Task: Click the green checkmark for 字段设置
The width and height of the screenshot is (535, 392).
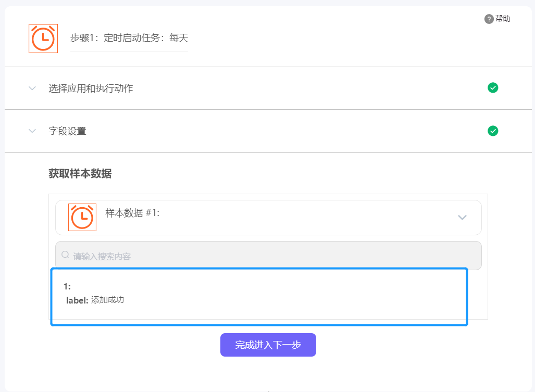Action: coord(493,131)
